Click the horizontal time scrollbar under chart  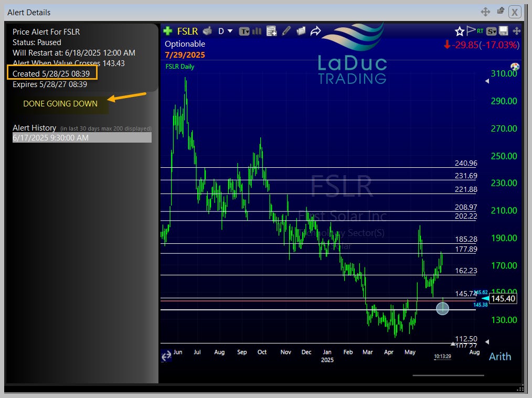[448, 375]
